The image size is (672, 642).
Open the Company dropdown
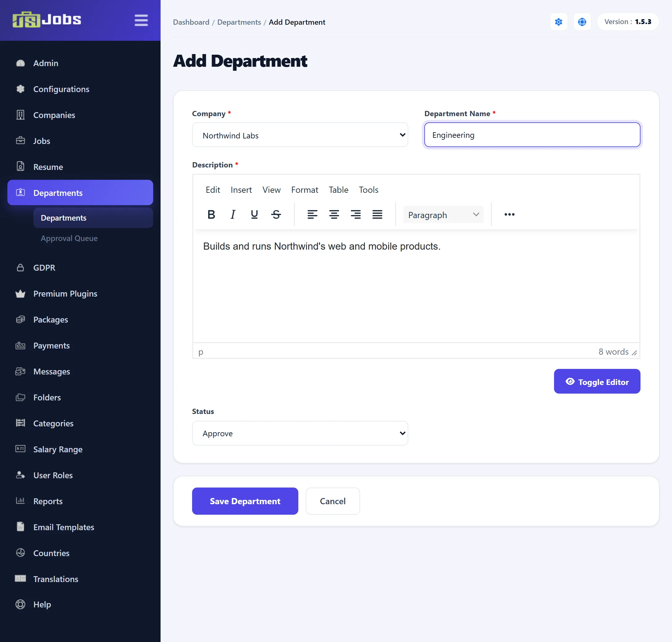pos(300,135)
